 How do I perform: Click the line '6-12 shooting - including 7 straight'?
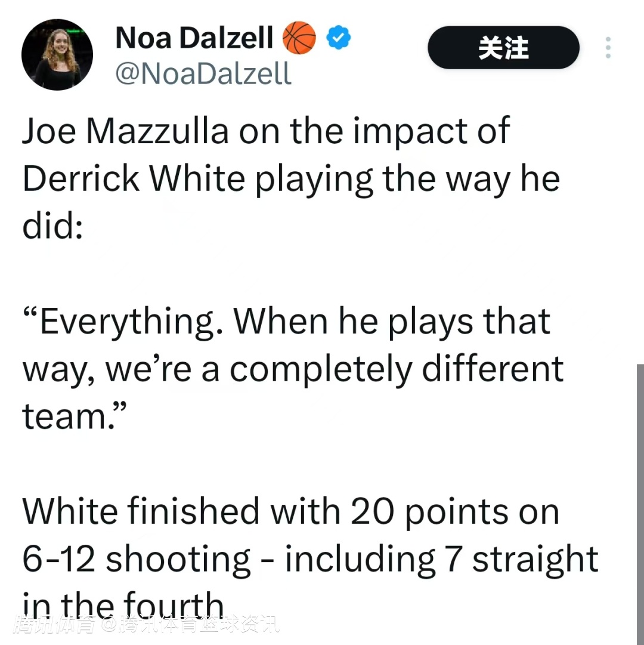(x=310, y=560)
